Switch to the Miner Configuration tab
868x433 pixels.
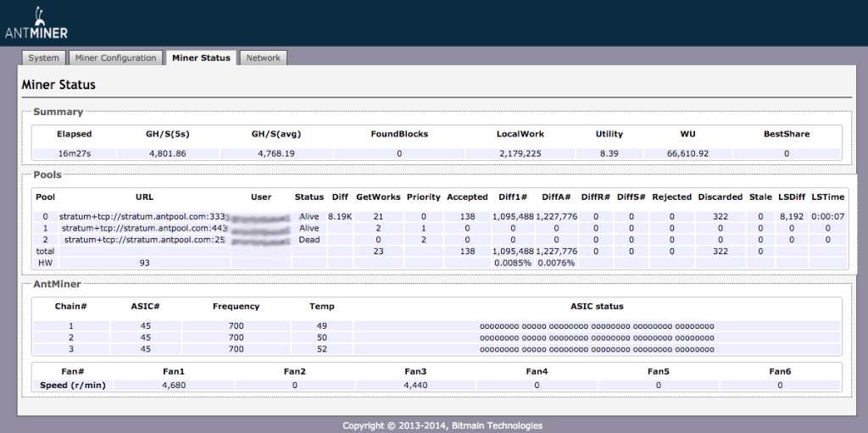(x=115, y=58)
